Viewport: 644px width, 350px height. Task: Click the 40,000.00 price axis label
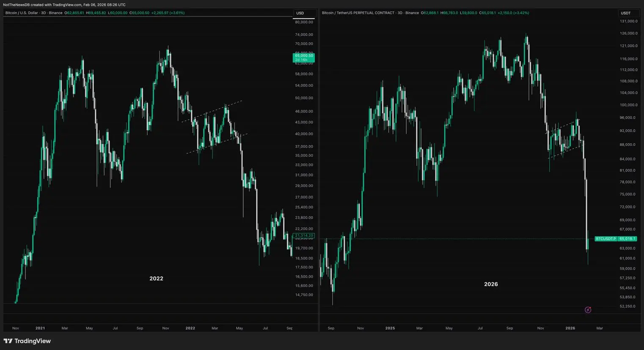pyautogui.click(x=304, y=134)
